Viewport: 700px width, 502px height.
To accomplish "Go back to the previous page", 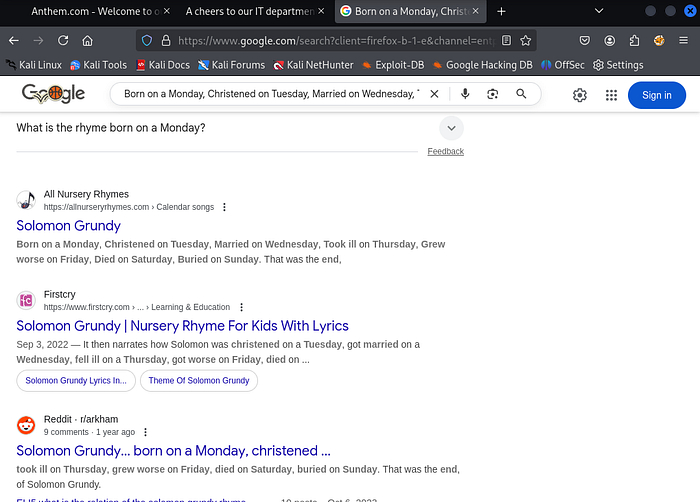I will (x=14, y=41).
